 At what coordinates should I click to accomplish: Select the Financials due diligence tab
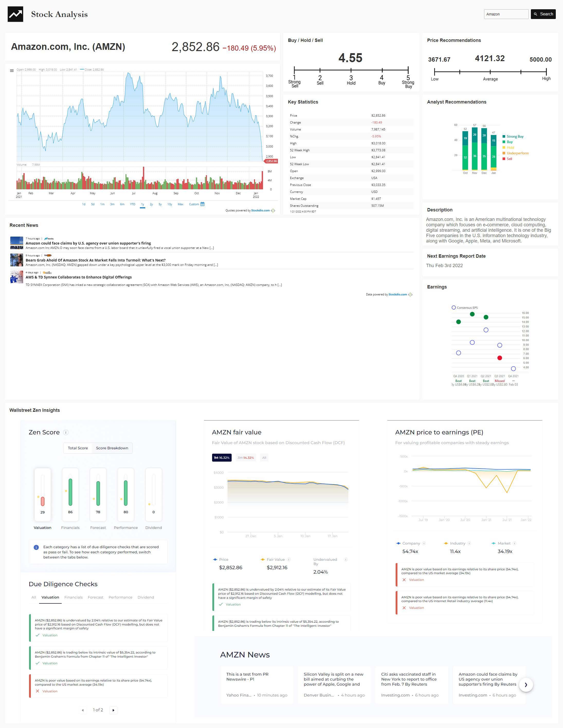point(73,597)
